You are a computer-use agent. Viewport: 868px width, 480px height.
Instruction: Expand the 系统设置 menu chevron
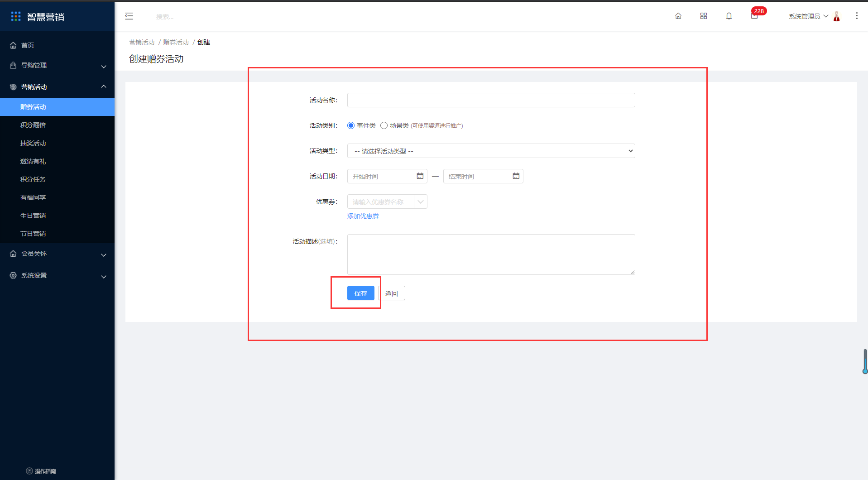104,277
